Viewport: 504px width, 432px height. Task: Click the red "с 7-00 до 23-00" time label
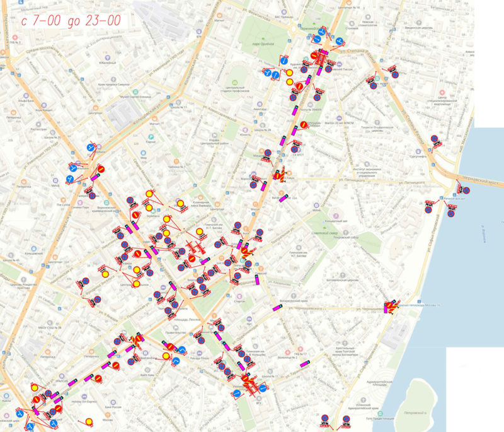point(71,20)
